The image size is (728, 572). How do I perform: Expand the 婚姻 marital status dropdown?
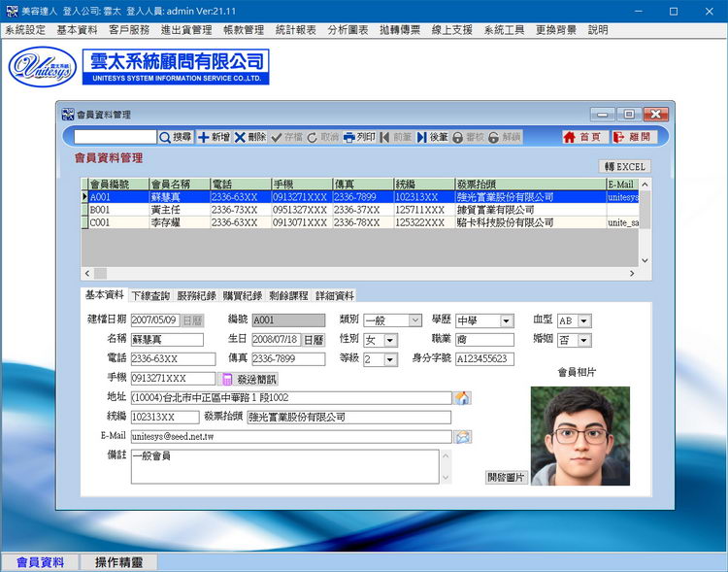tap(583, 341)
